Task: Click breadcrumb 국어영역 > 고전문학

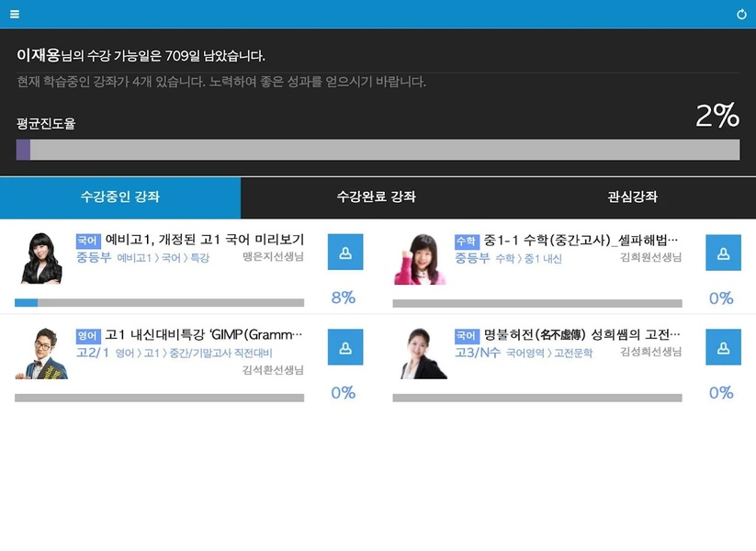Action: tap(549, 354)
